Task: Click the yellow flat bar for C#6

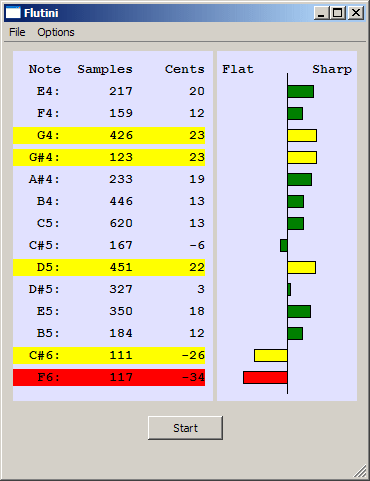Action: [271, 356]
